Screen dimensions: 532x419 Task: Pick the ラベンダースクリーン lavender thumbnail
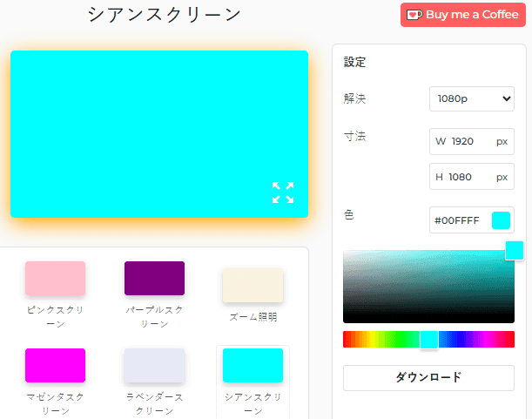154,365
